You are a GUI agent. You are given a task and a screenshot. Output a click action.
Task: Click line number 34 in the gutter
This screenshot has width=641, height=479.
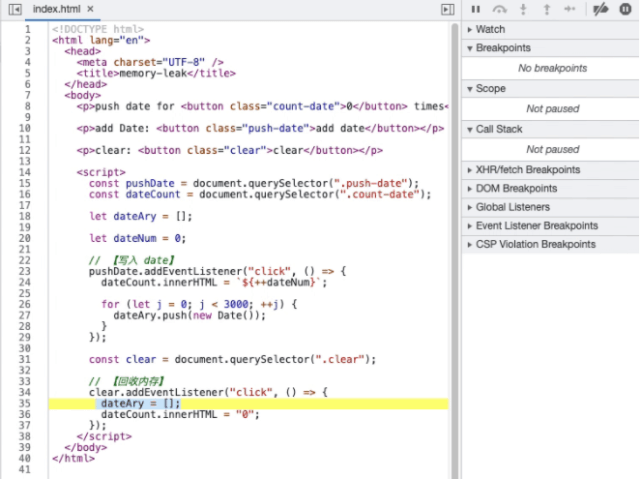(25, 392)
